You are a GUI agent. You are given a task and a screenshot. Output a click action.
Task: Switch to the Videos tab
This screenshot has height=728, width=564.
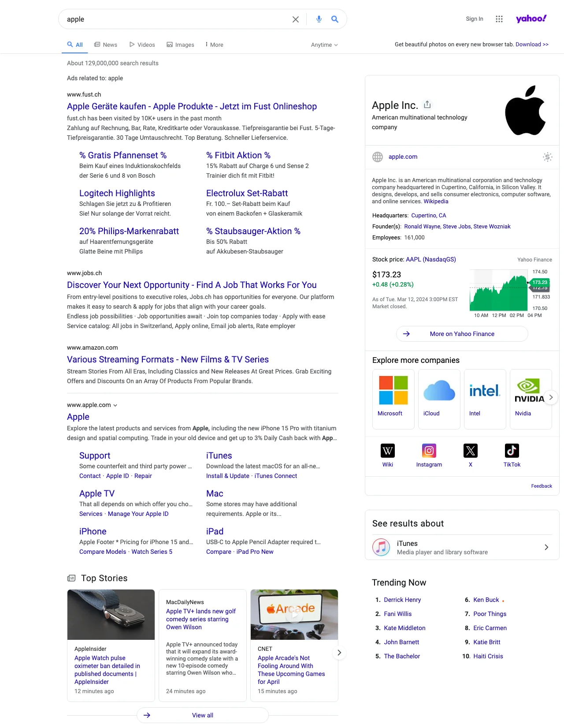[x=142, y=45]
